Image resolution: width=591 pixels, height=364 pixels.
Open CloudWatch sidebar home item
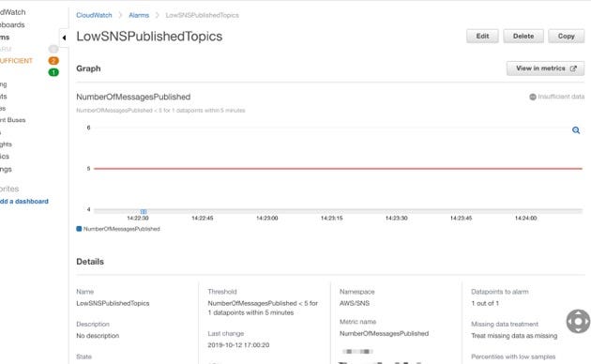click(13, 12)
